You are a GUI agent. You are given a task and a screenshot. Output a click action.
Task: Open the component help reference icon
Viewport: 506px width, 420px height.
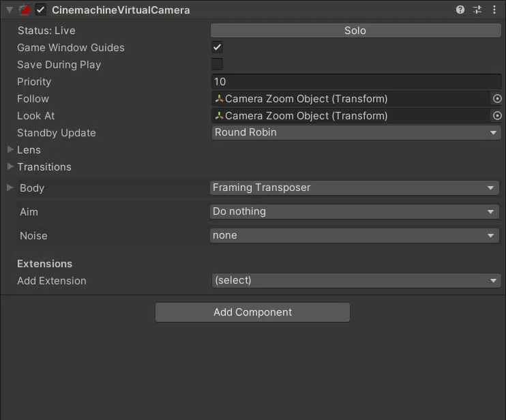460,10
